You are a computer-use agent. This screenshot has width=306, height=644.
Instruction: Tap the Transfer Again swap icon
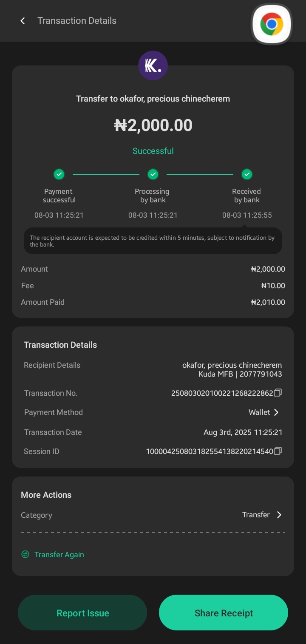click(x=25, y=554)
